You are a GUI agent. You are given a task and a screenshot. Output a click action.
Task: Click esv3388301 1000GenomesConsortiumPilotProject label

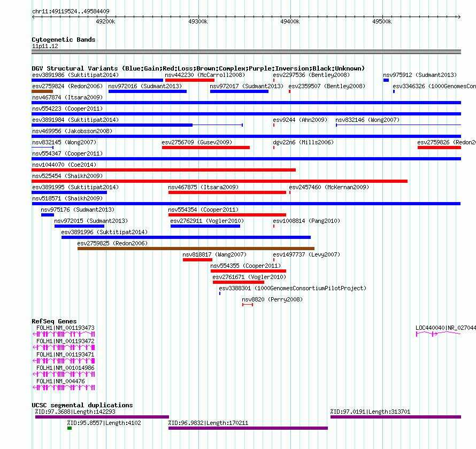coord(293,288)
